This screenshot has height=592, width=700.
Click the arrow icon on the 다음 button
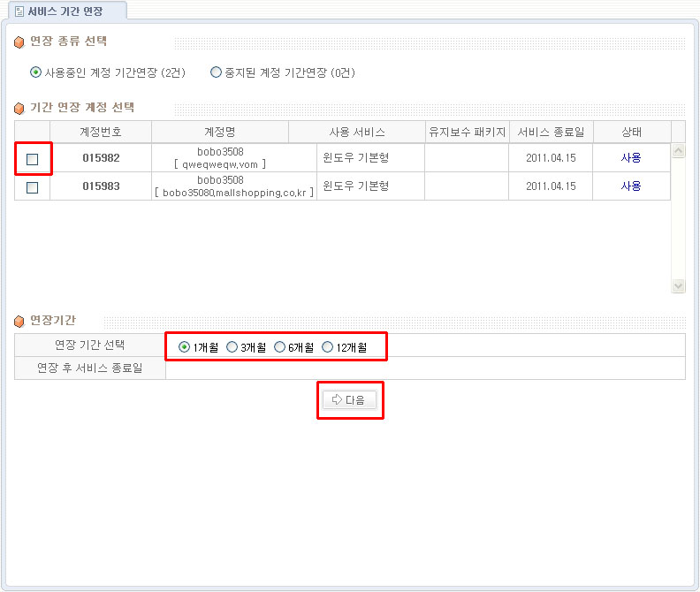click(x=337, y=399)
